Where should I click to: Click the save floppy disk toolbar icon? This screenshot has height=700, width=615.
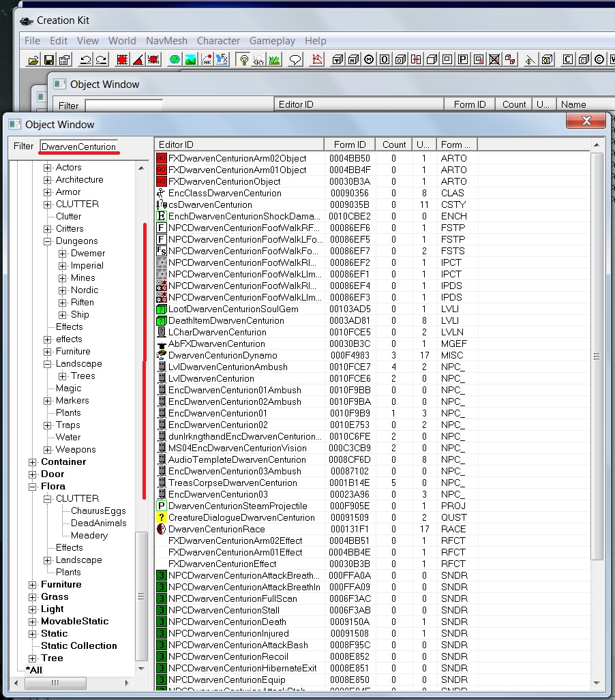(x=48, y=59)
